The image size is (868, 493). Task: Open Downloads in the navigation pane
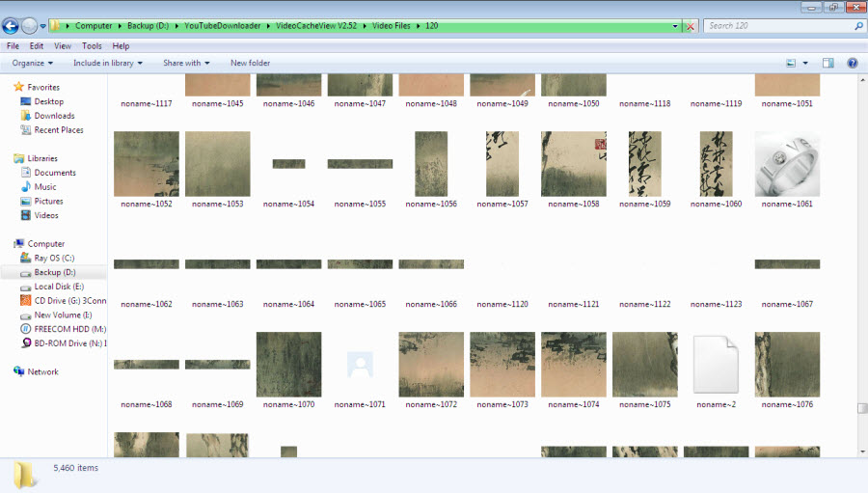[x=54, y=116]
